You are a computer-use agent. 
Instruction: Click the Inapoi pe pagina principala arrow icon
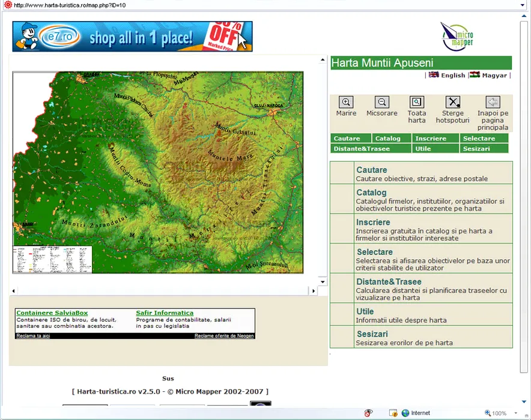coord(493,103)
